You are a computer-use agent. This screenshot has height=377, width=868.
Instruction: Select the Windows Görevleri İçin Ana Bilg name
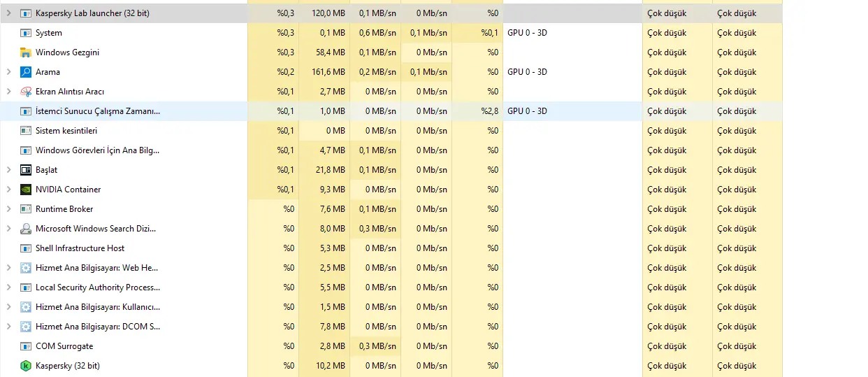tap(98, 150)
